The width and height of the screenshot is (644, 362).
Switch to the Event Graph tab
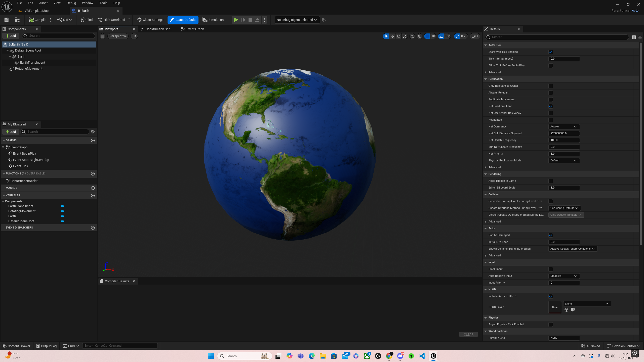pyautogui.click(x=193, y=29)
